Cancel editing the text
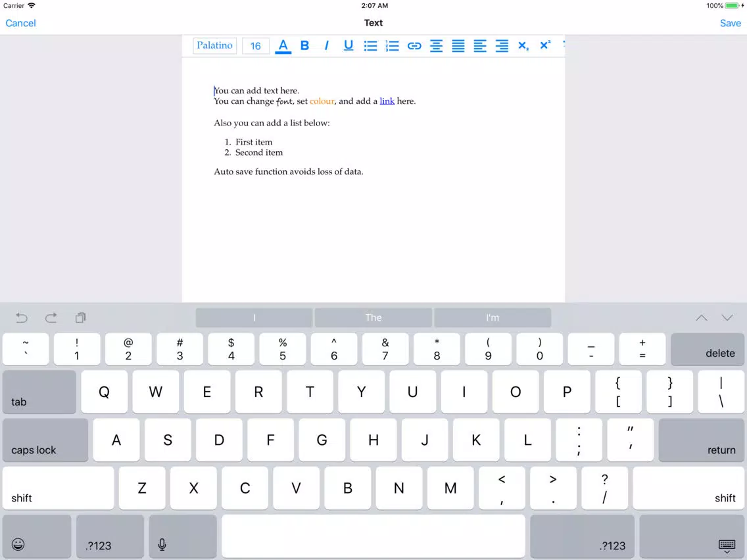This screenshot has height=560, width=747. tap(20, 23)
